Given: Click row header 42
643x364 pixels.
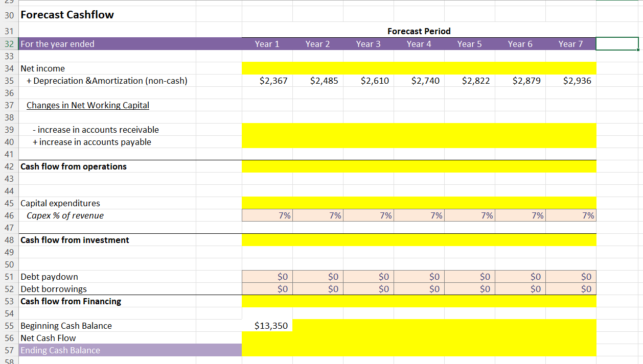Looking at the screenshot, I should click(9, 166).
